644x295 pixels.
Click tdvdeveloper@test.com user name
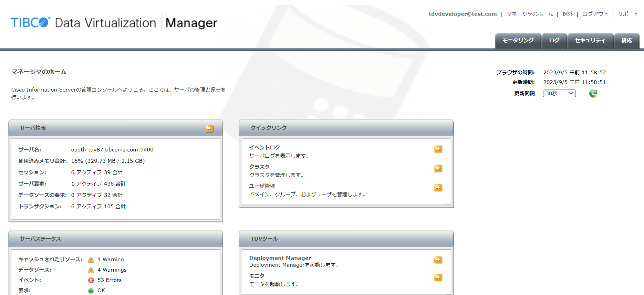(463, 14)
